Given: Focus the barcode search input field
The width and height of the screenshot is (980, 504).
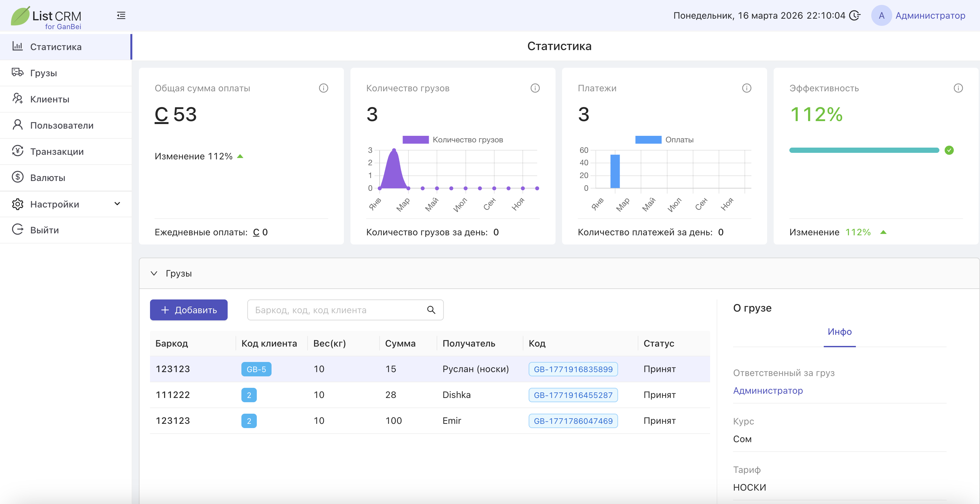Looking at the screenshot, I should pos(337,310).
